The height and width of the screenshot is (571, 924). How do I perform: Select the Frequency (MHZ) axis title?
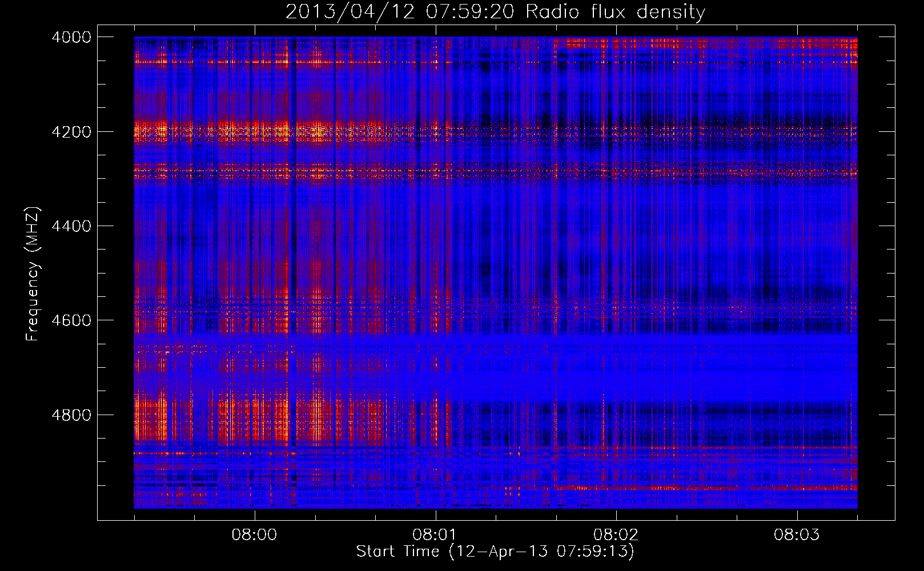click(33, 274)
